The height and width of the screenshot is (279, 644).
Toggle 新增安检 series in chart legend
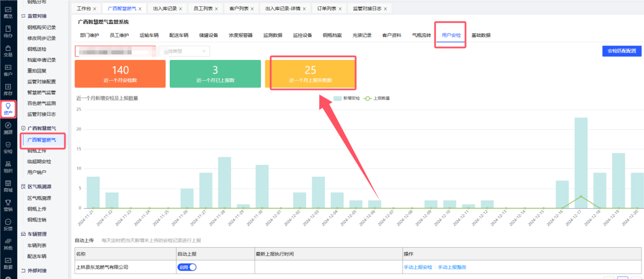tap(347, 98)
